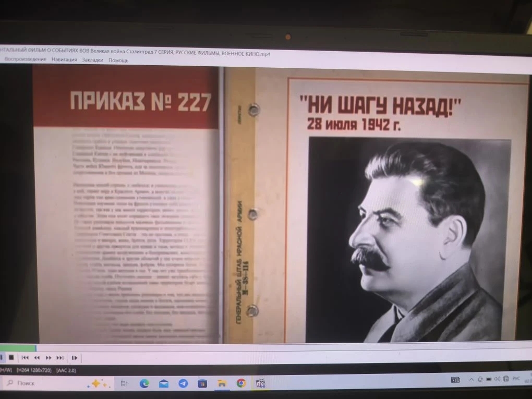
Task: Open the Воспроизведение menu
Action: 25,60
